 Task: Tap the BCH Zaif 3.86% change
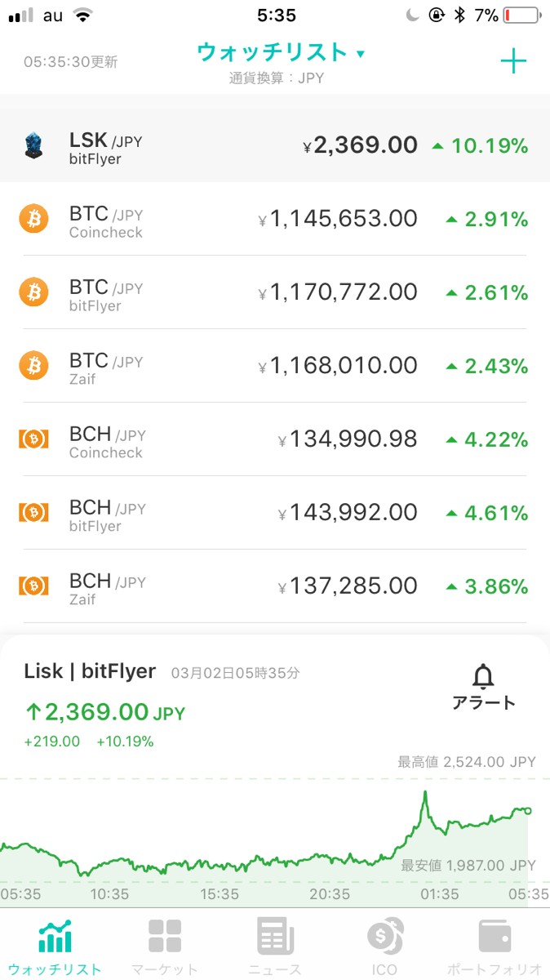click(487, 586)
